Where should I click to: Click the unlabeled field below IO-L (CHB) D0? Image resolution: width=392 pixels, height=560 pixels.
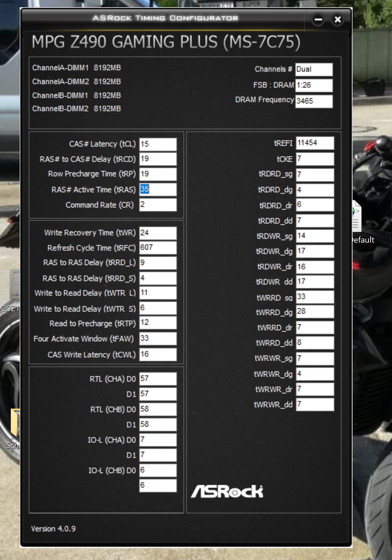(158, 486)
